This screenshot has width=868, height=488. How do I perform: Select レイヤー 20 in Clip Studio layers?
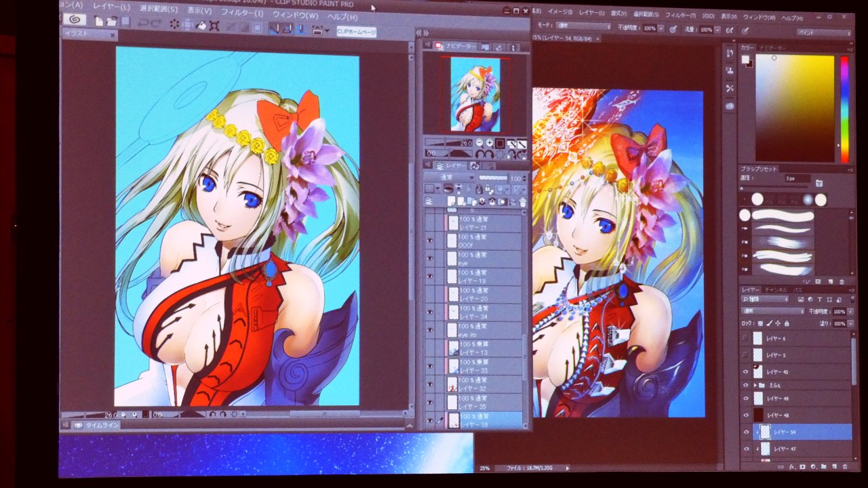coord(484,294)
